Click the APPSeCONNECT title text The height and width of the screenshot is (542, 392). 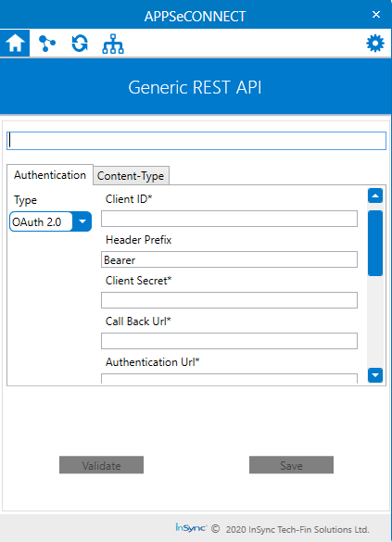[195, 17]
